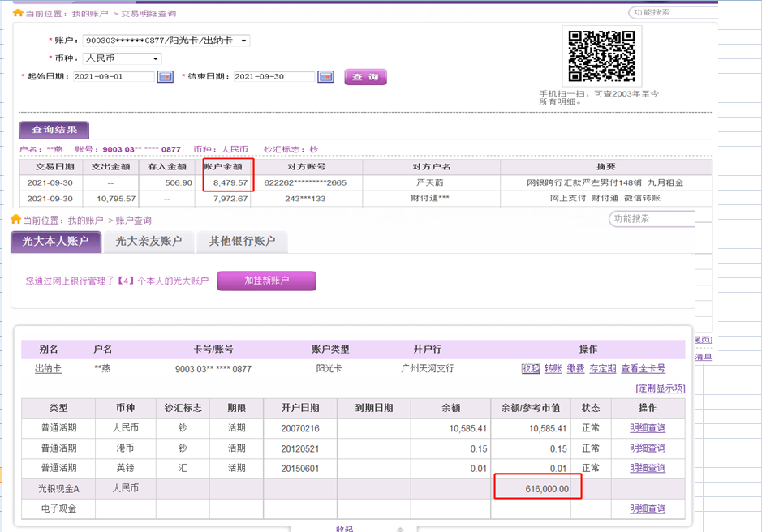
Task: Click 我的账户 breadcrumb before 交易明细查询
Action: 90,14
